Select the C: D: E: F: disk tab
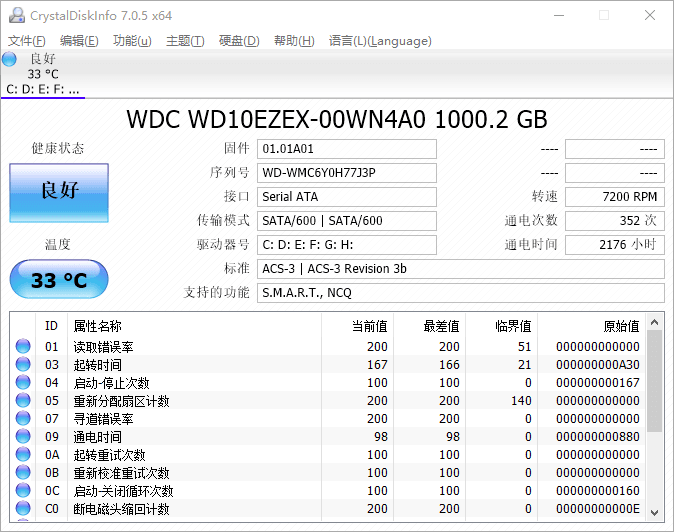The width and height of the screenshot is (674, 532). (x=43, y=89)
